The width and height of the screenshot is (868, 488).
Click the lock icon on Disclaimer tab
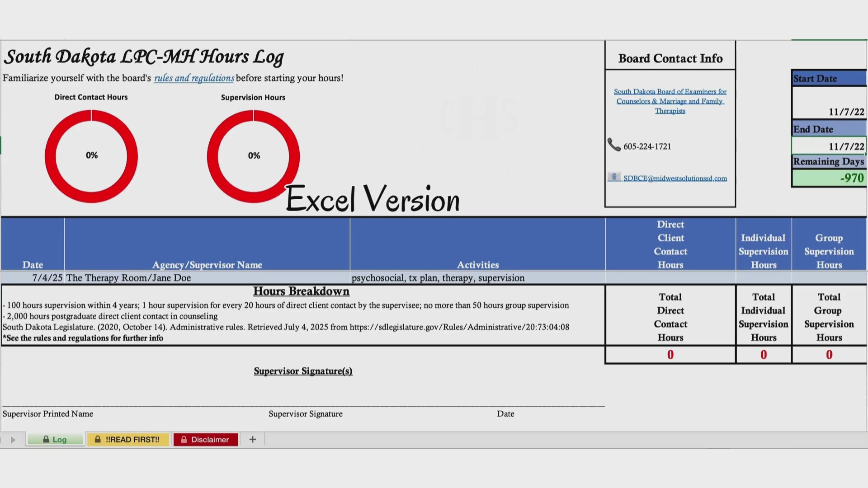coord(184,439)
